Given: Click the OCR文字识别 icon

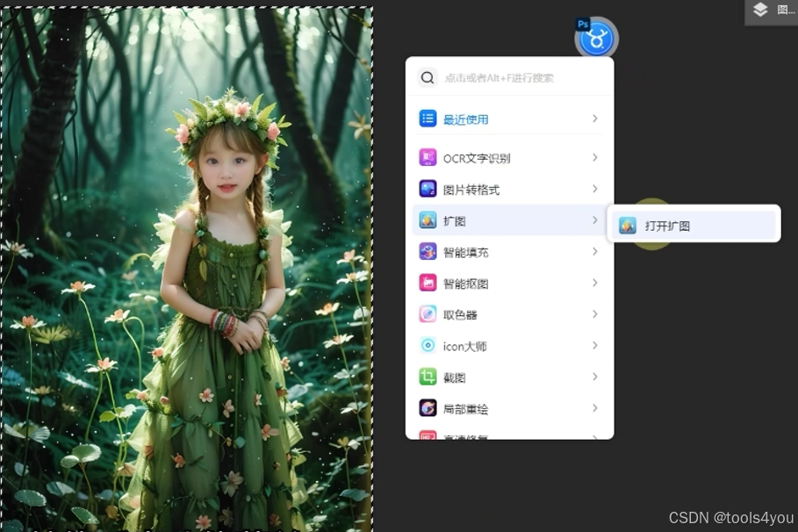Looking at the screenshot, I should [428, 158].
